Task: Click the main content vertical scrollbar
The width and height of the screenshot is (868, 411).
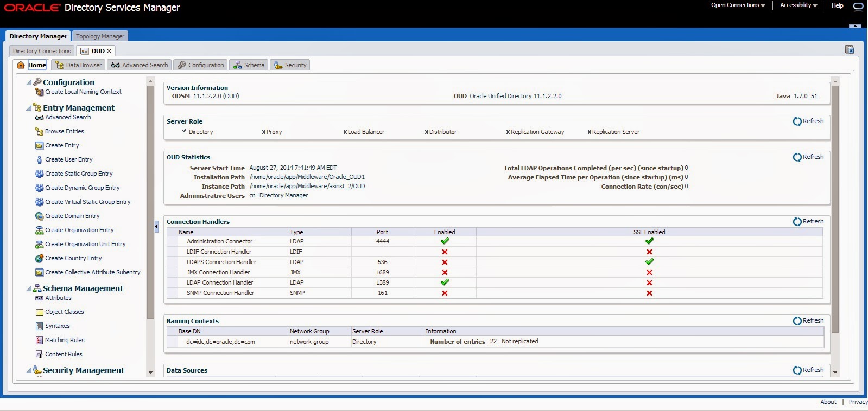Action: point(835,209)
